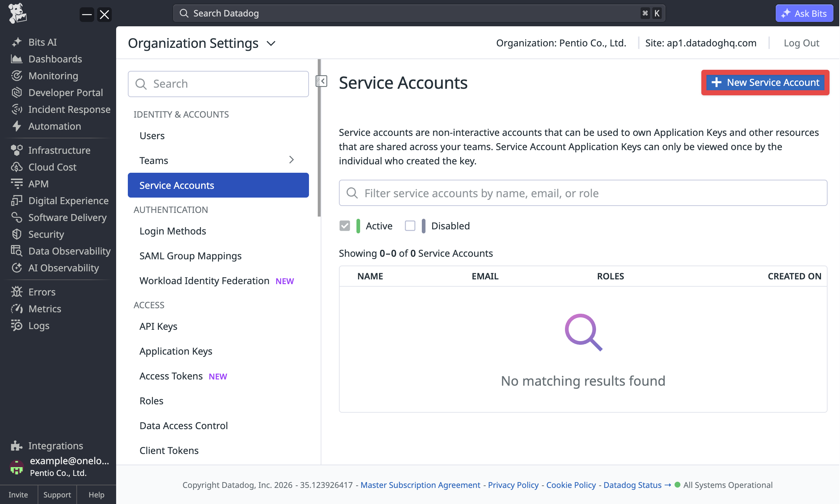Click the user avatar for example@onelo...
Viewport: 840px width, 504px height.
[16, 467]
